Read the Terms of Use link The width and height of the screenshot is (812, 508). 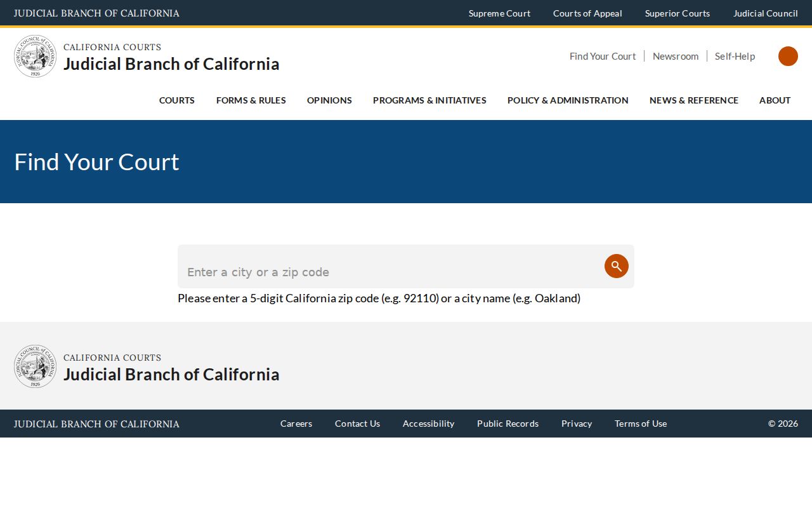641,424
